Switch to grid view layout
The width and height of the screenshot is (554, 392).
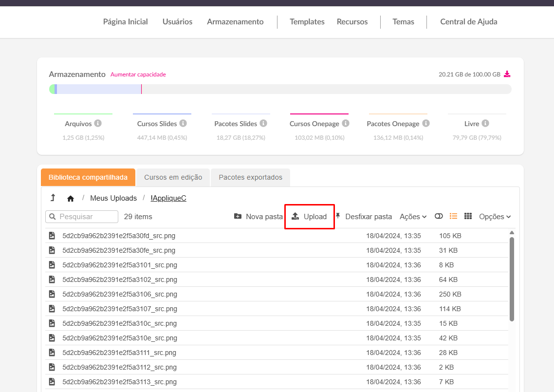(468, 216)
